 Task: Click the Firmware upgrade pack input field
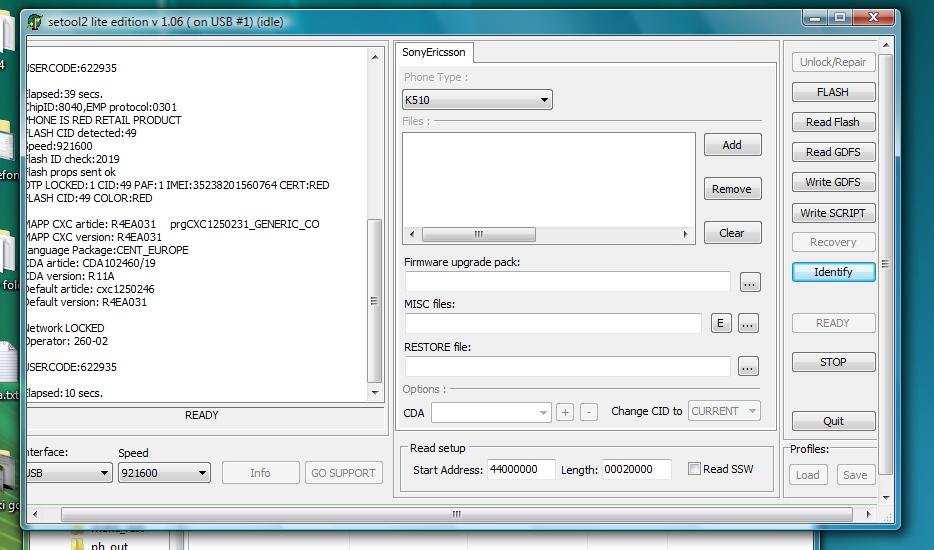(568, 282)
